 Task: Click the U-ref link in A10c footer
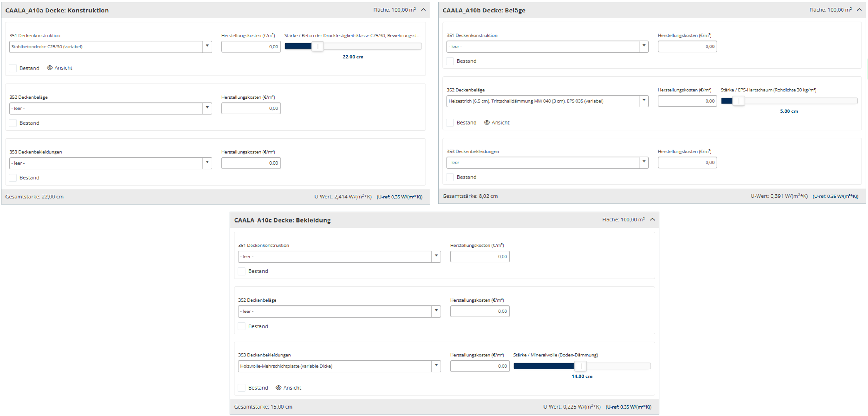(x=628, y=407)
